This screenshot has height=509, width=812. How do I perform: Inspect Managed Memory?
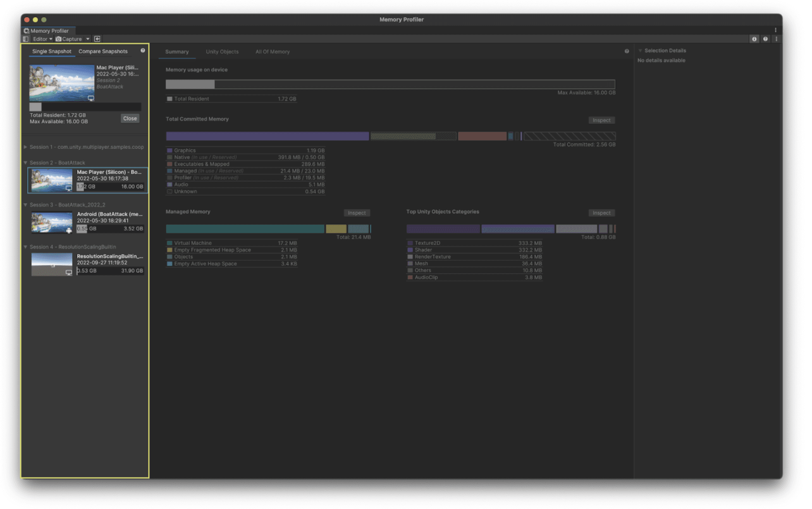click(357, 213)
